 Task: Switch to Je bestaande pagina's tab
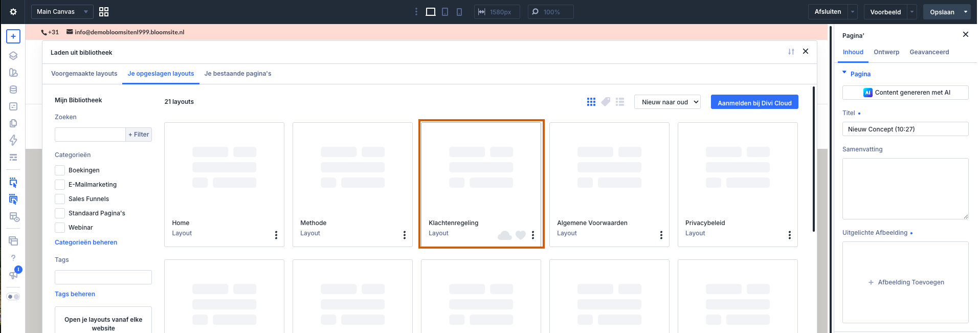coord(238,74)
